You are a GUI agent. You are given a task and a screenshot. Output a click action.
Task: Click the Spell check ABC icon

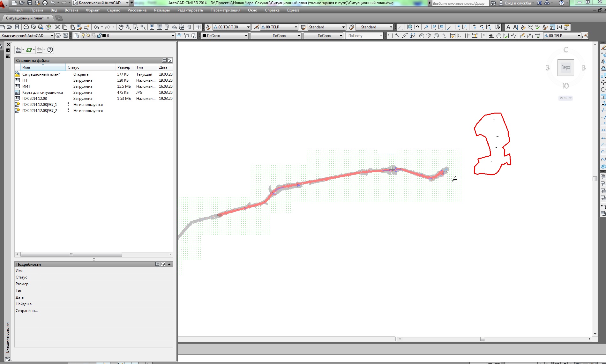pos(538,27)
